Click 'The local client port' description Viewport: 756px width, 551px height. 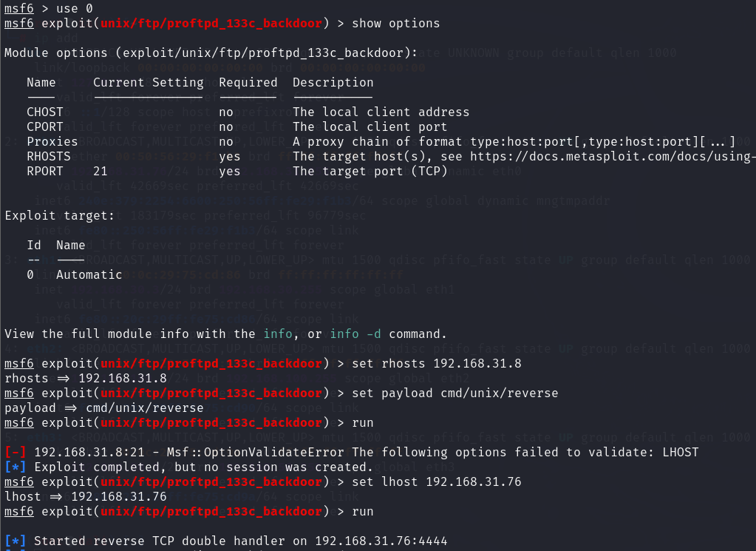pyautogui.click(x=370, y=127)
